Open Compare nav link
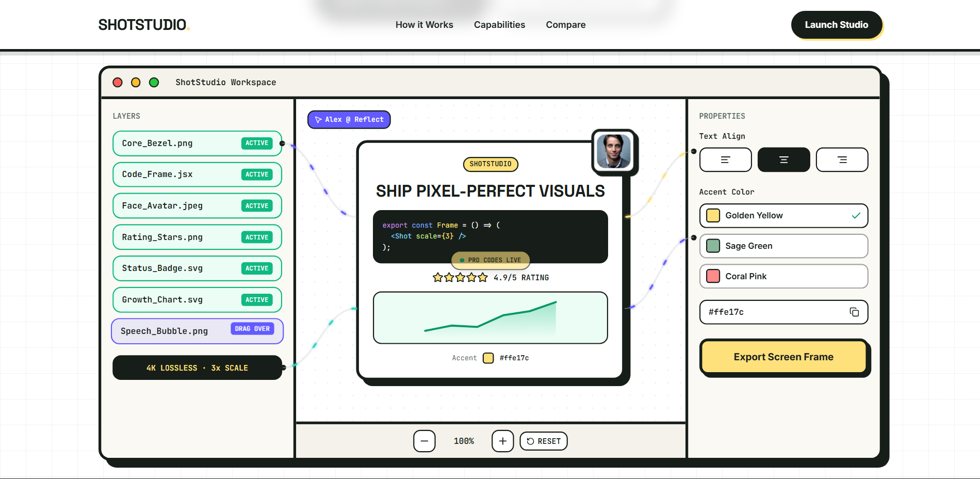980x479 pixels. coord(566,25)
